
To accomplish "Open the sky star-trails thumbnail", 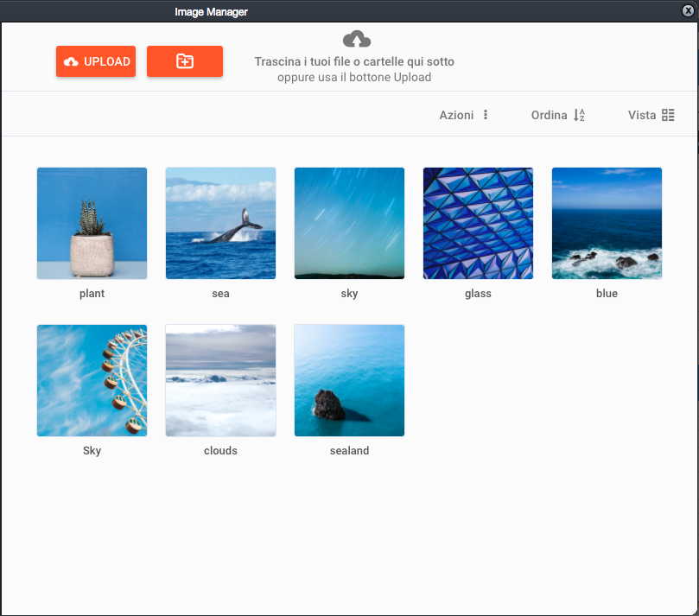I will coord(349,223).
